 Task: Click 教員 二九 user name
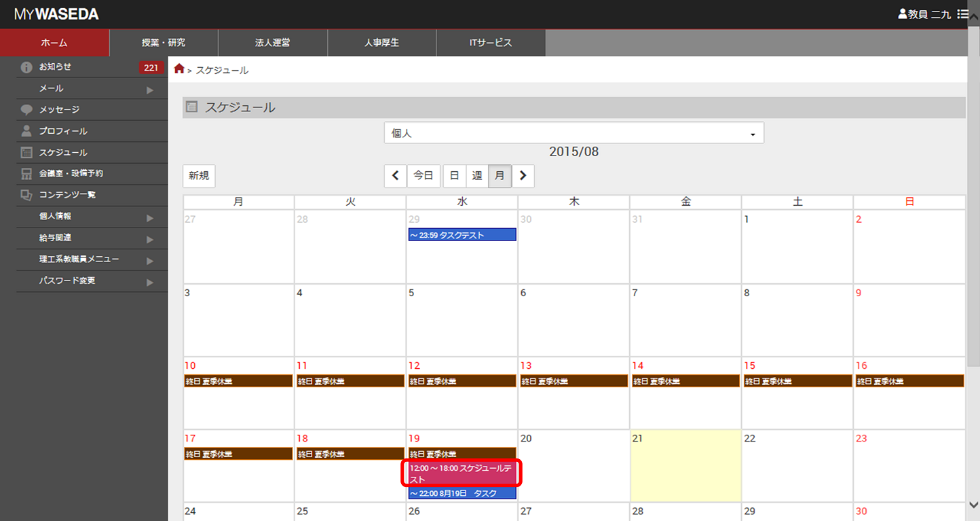(930, 14)
